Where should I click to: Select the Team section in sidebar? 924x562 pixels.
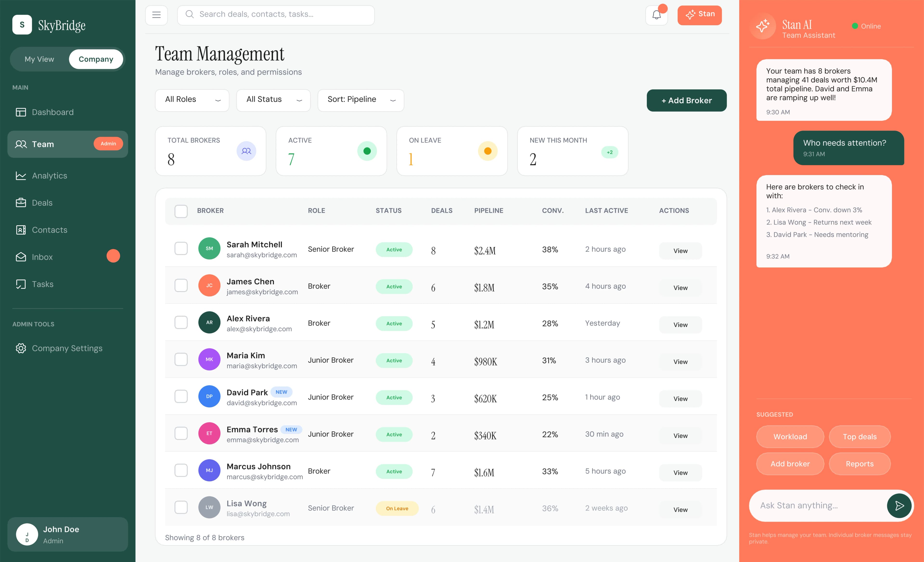click(43, 144)
